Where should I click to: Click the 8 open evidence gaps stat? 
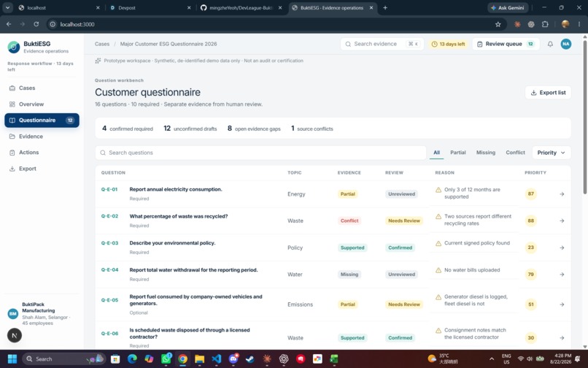[x=254, y=129]
